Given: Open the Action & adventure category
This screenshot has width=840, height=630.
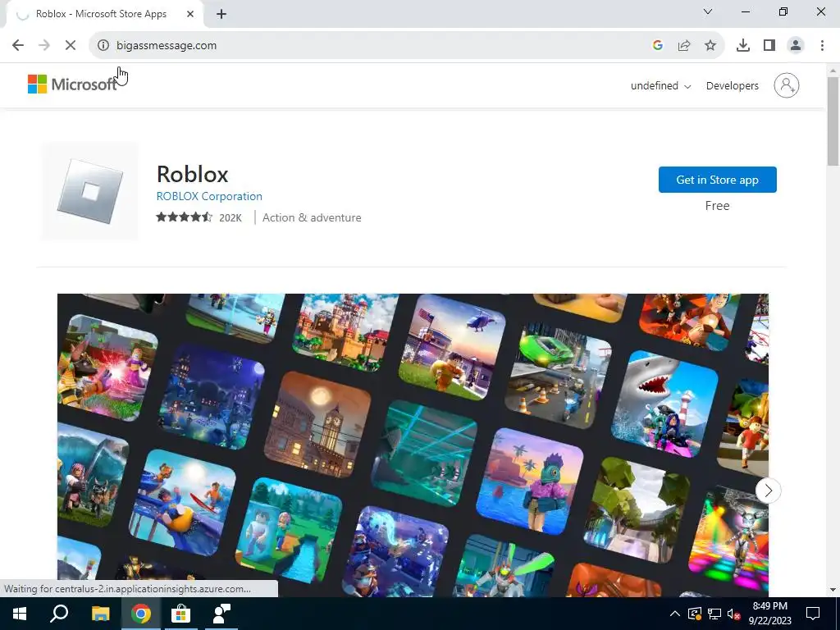Looking at the screenshot, I should [x=312, y=217].
